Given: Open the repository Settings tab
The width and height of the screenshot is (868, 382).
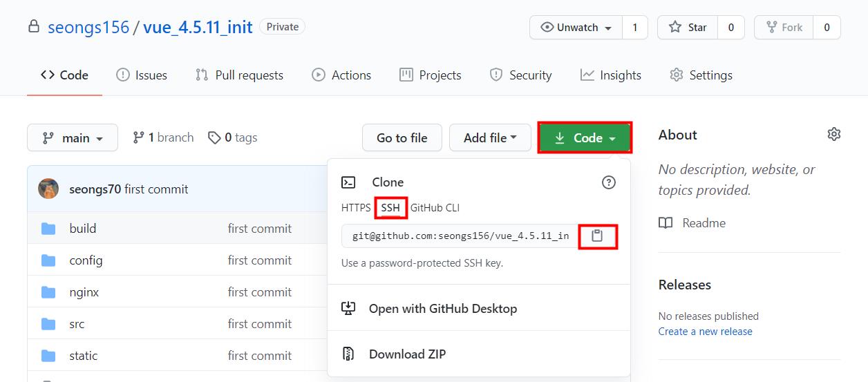Looking at the screenshot, I should tap(701, 75).
